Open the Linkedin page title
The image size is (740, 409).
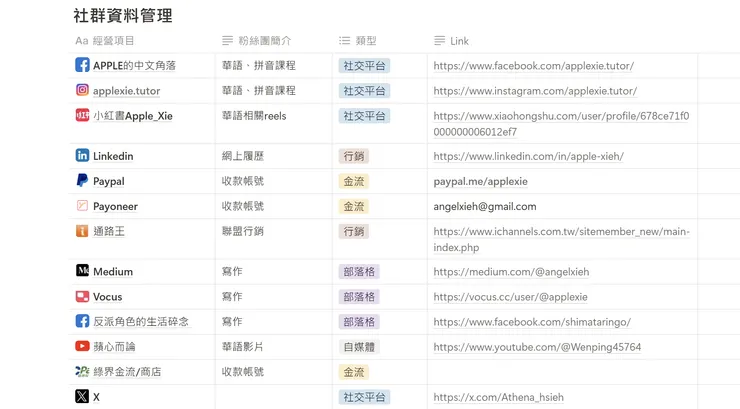[113, 156]
